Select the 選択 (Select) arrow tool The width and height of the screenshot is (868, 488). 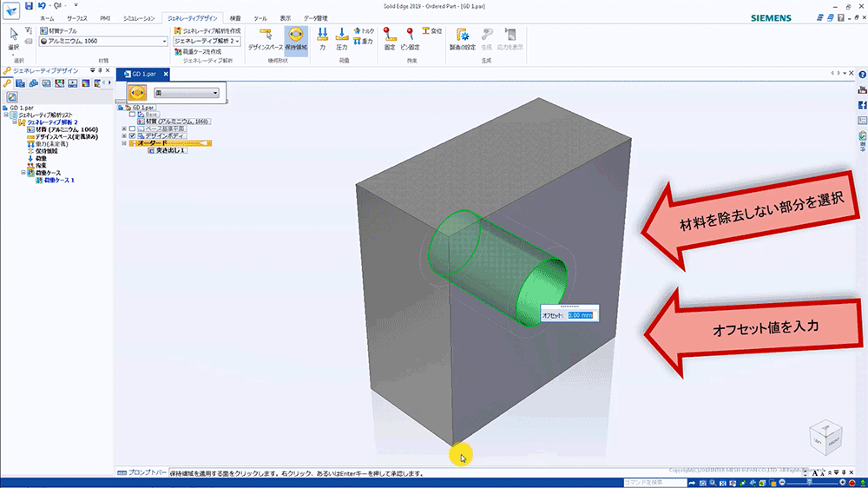[x=13, y=39]
